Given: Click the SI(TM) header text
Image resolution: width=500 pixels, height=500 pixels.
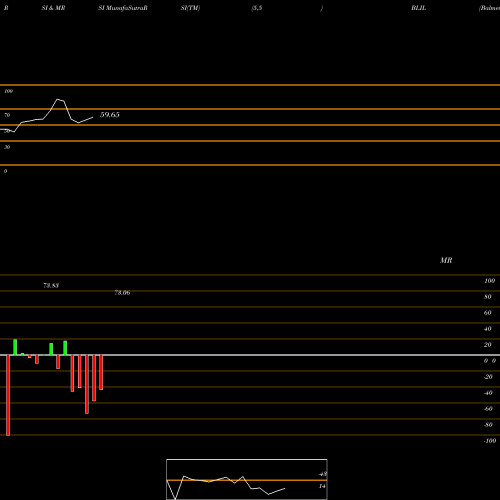Looking at the screenshot, I should [190, 8].
